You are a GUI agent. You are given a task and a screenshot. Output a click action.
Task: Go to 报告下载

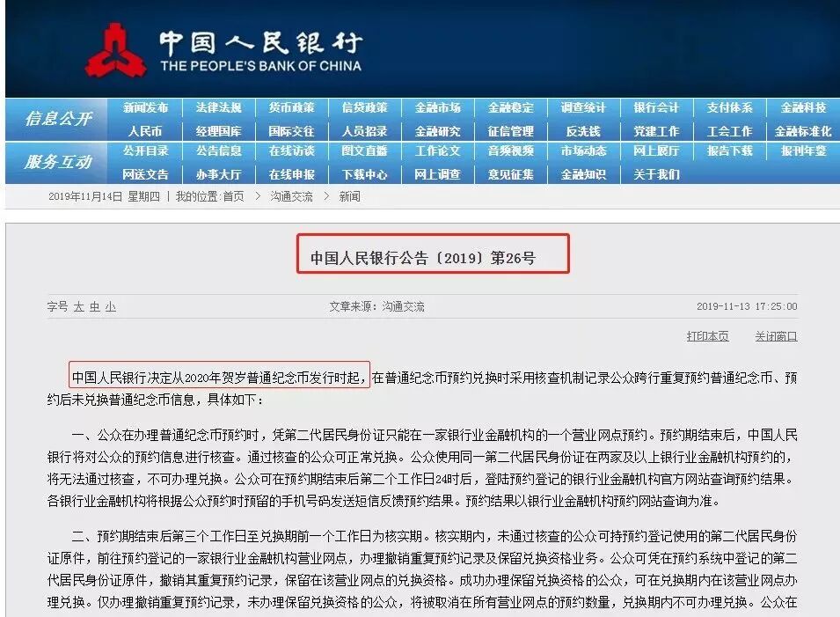coord(730,151)
